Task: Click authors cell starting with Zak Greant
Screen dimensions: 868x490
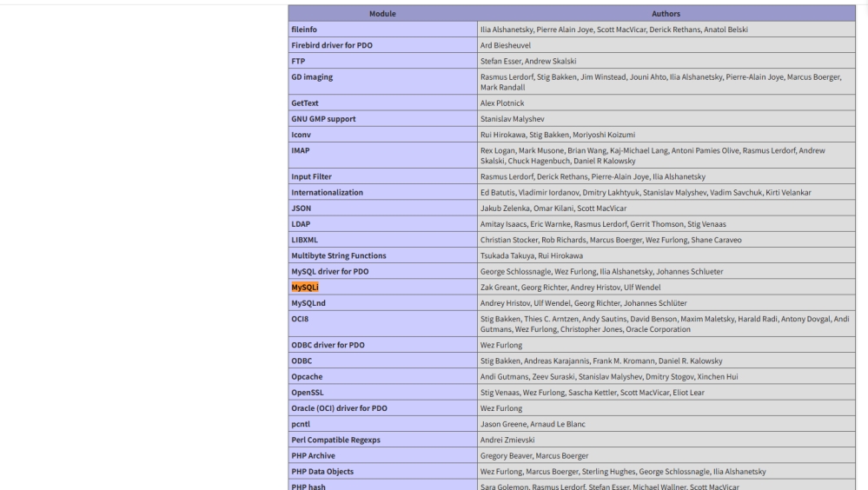Action: pos(666,287)
